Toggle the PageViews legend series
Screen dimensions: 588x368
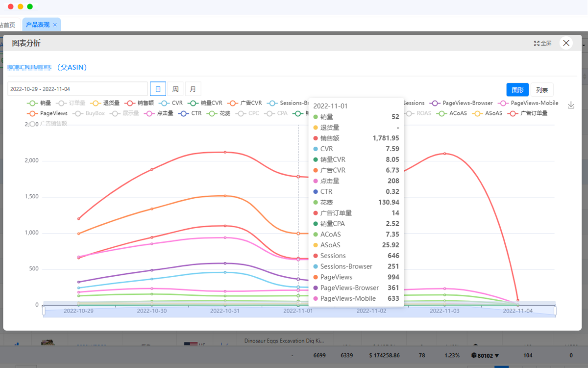47,113
